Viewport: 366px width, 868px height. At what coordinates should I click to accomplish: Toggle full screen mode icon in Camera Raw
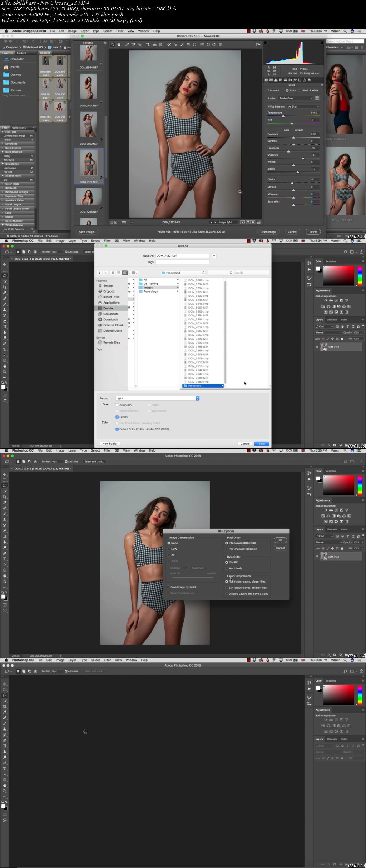click(258, 45)
